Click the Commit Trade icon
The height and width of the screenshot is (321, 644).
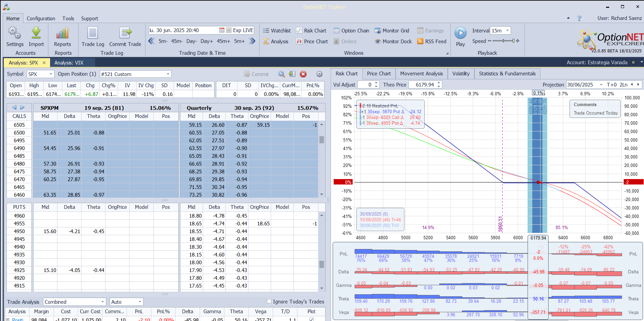click(x=125, y=33)
